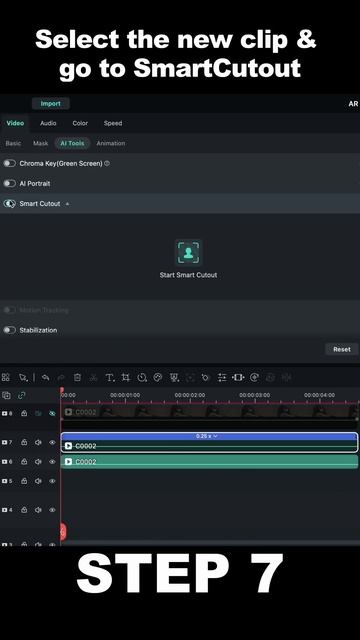
Task: Open the Mask sub-tab
Action: 40,143
